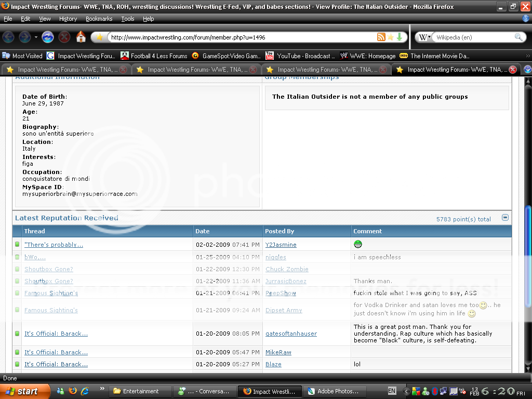The height and width of the screenshot is (399, 532).
Task: Click the RSS feed icon in address bar
Action: [381, 37]
